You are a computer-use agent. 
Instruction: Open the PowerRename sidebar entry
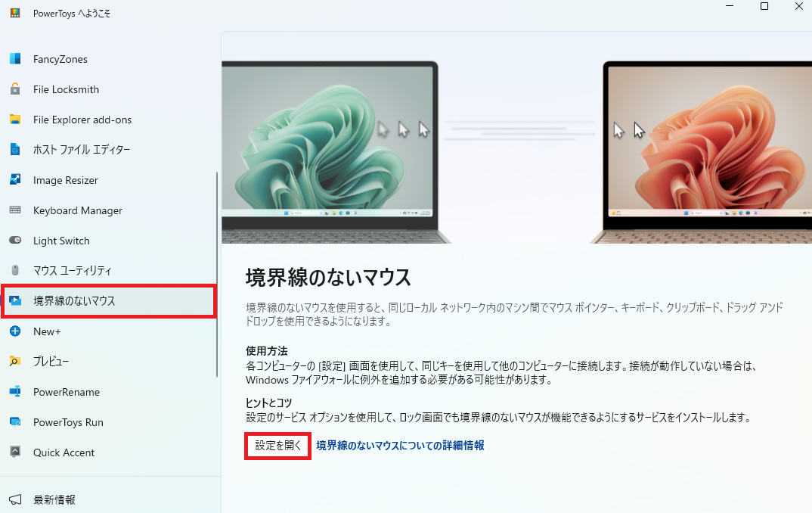click(x=108, y=392)
